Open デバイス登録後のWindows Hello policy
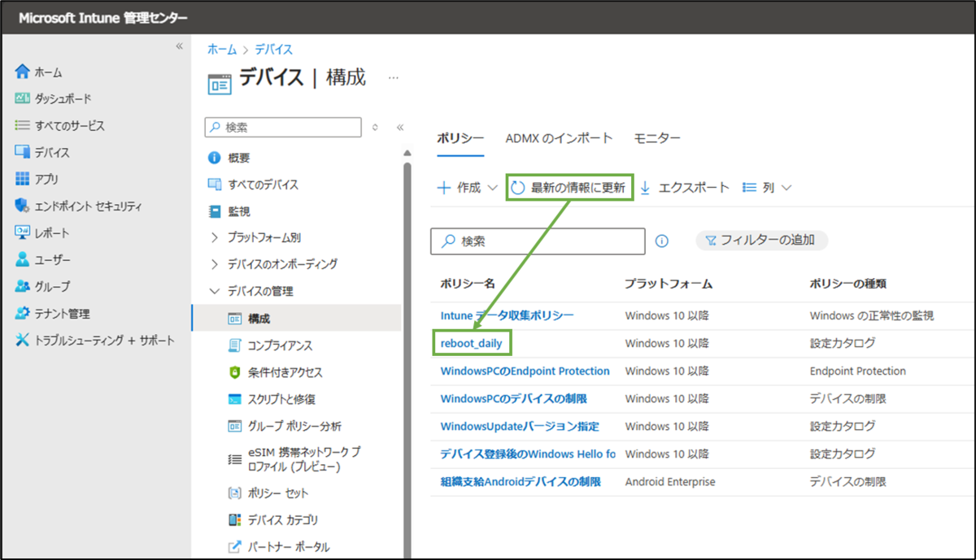976x560 pixels. click(528, 454)
